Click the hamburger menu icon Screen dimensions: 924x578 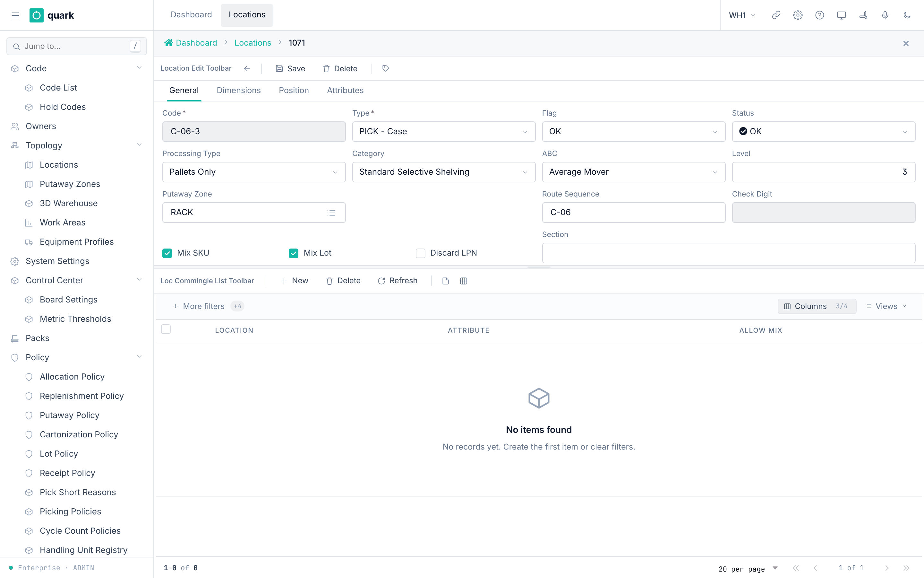[x=15, y=15]
